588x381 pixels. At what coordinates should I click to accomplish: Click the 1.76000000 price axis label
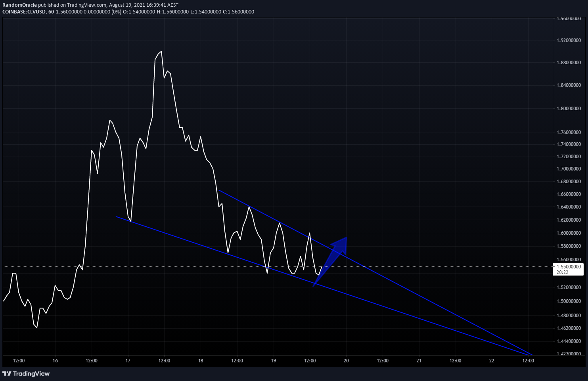pos(569,132)
